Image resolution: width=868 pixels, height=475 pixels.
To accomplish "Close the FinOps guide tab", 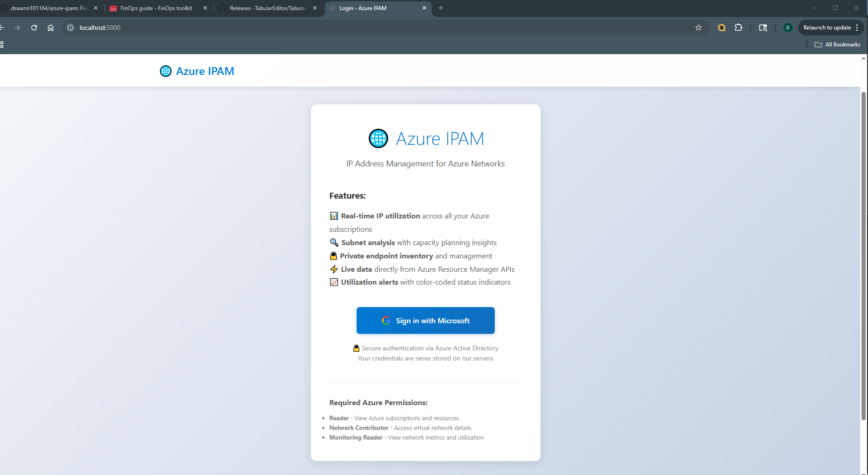I will coord(205,8).
